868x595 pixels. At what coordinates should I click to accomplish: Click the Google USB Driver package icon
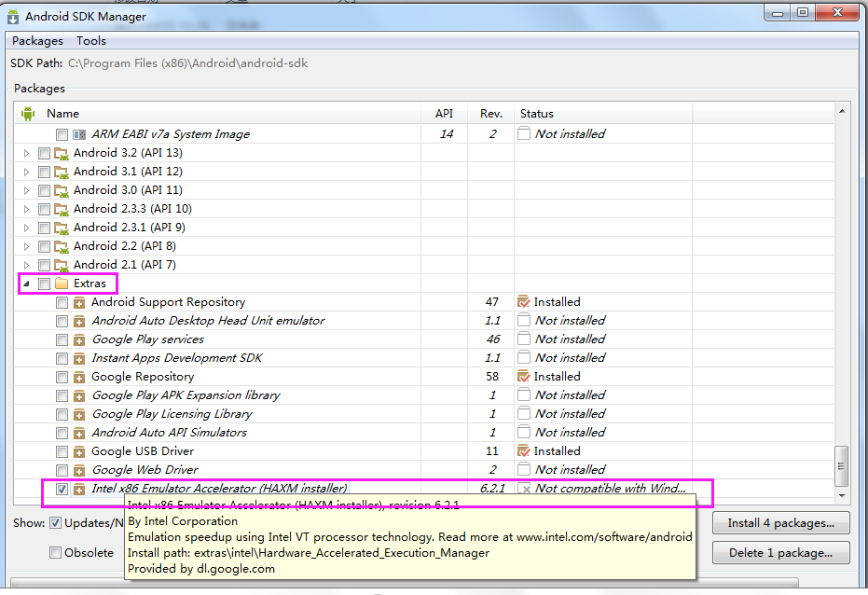pyautogui.click(x=79, y=452)
